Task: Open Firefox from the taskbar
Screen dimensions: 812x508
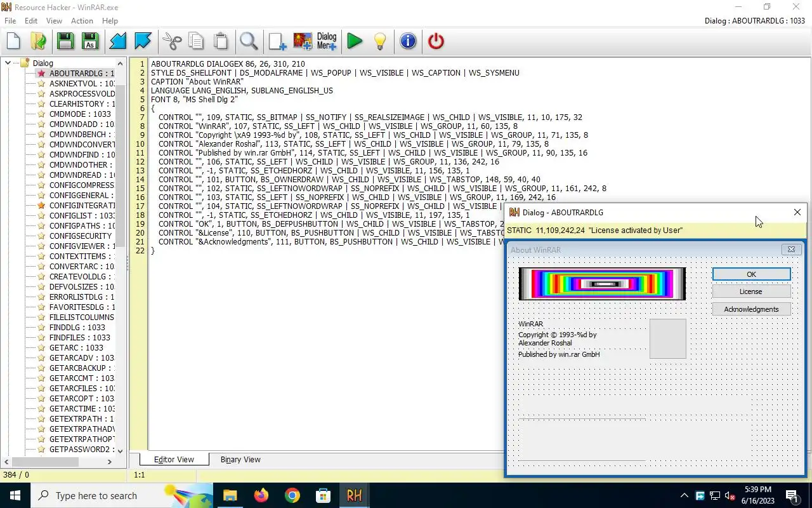Action: 261,495
